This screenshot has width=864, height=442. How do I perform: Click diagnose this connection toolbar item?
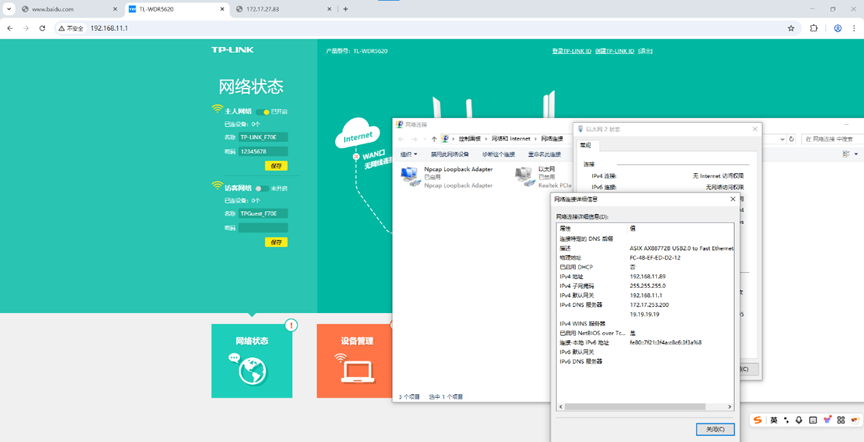click(498, 154)
